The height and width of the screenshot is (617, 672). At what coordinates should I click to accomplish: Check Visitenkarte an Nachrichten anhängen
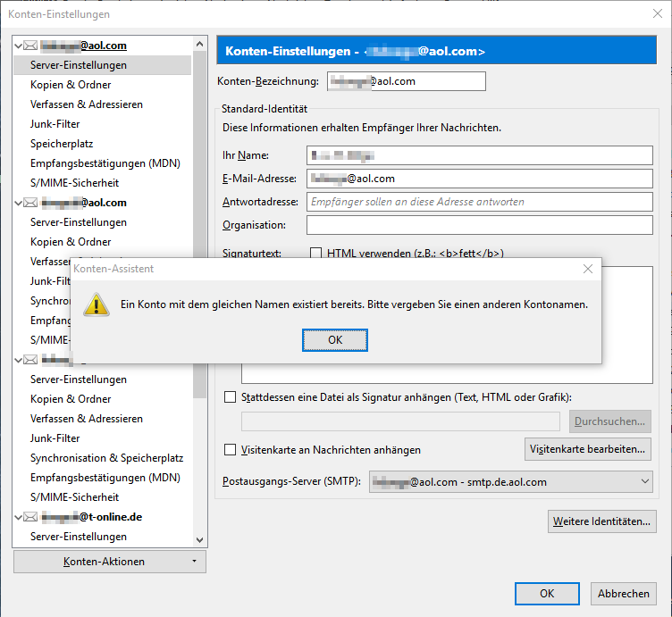pyautogui.click(x=231, y=450)
